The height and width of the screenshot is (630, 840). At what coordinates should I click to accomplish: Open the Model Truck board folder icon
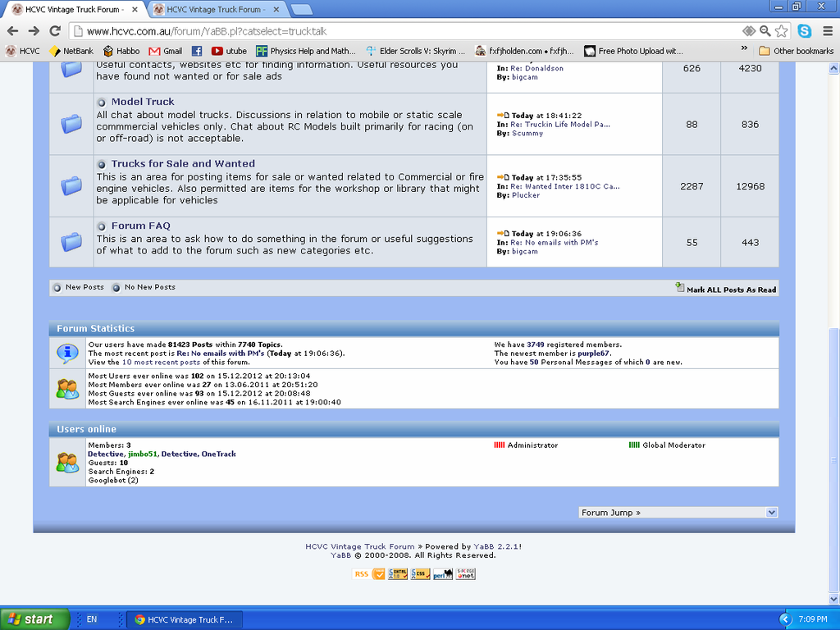(71, 124)
